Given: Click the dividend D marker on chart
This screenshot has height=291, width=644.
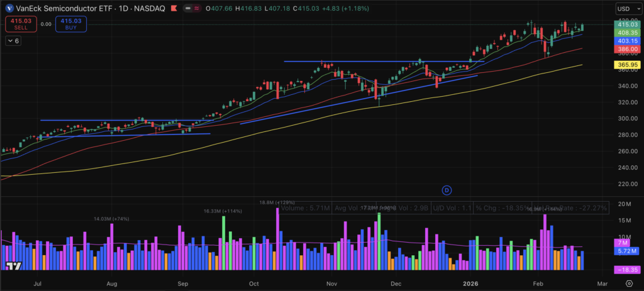Looking at the screenshot, I should click(x=447, y=190).
